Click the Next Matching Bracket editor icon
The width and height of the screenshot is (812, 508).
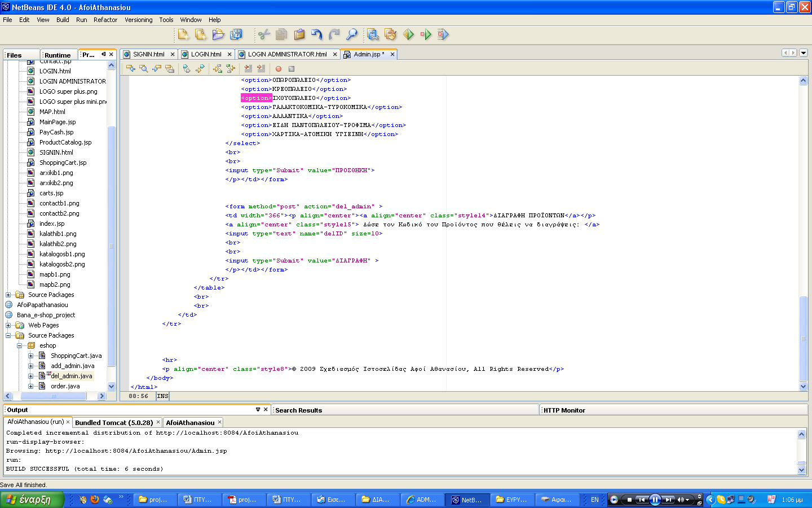click(218, 68)
